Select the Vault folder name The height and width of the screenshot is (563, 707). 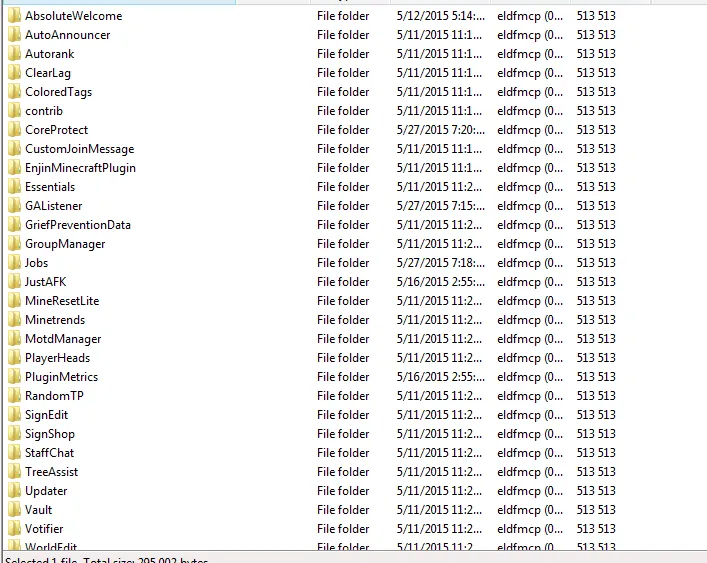[x=38, y=509]
